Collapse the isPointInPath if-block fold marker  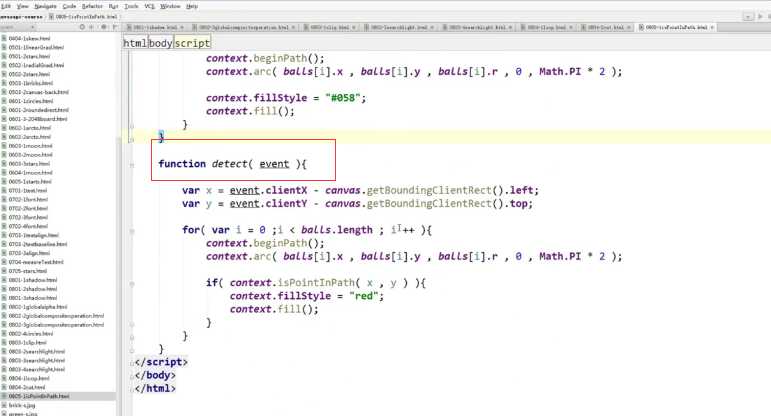(x=131, y=283)
